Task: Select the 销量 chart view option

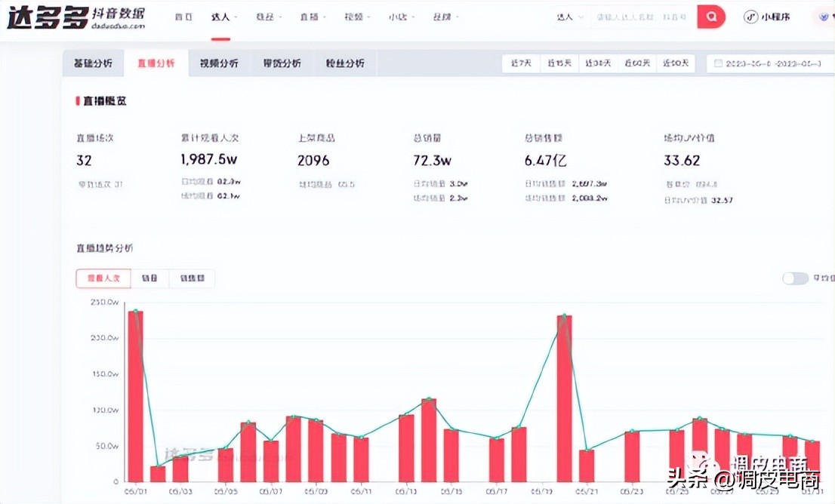Action: (x=149, y=278)
